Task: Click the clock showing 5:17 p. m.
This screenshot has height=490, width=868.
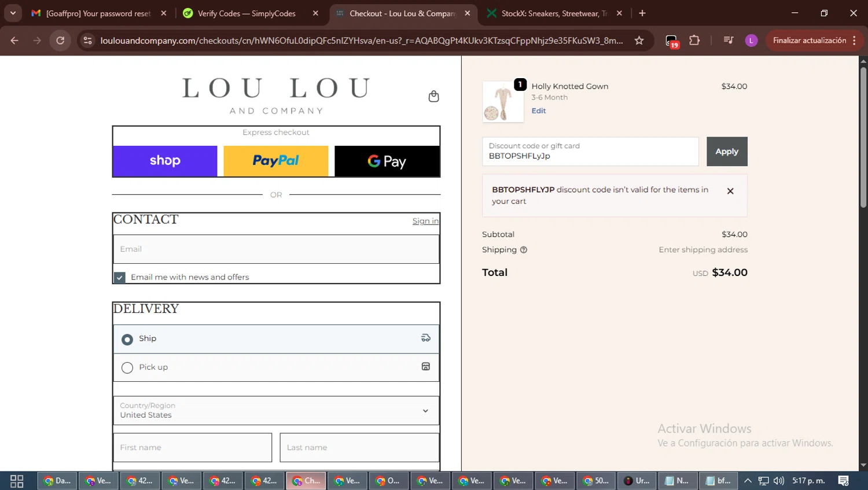Action: point(808,481)
